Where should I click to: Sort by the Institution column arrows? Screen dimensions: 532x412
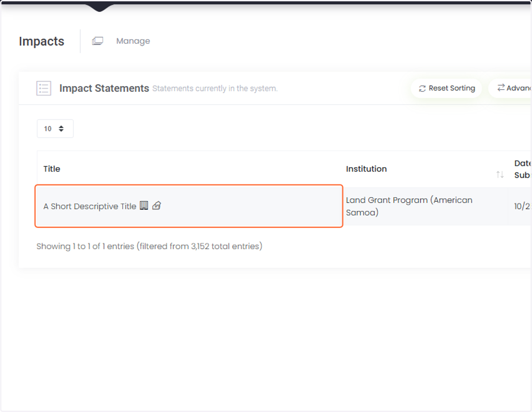click(x=500, y=175)
